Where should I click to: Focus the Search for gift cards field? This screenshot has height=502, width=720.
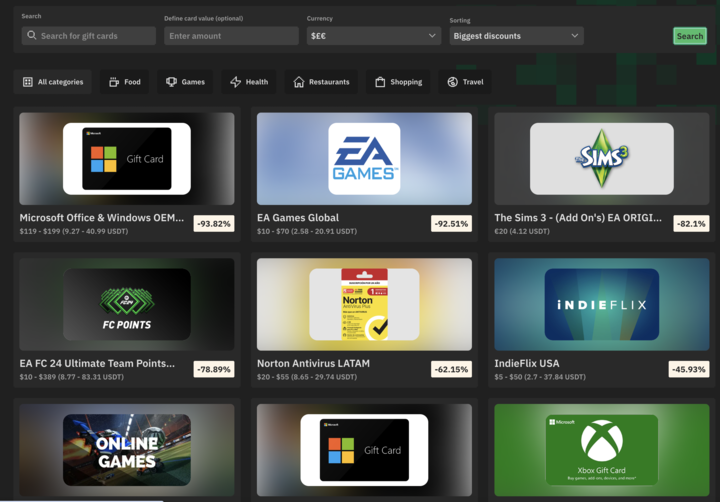pos(89,36)
